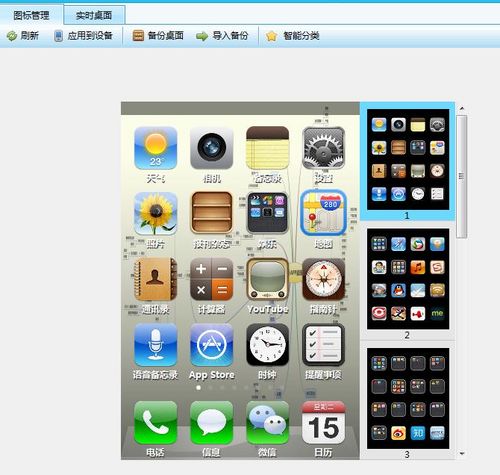Select the Weather app icon
500x475 pixels.
click(x=156, y=148)
